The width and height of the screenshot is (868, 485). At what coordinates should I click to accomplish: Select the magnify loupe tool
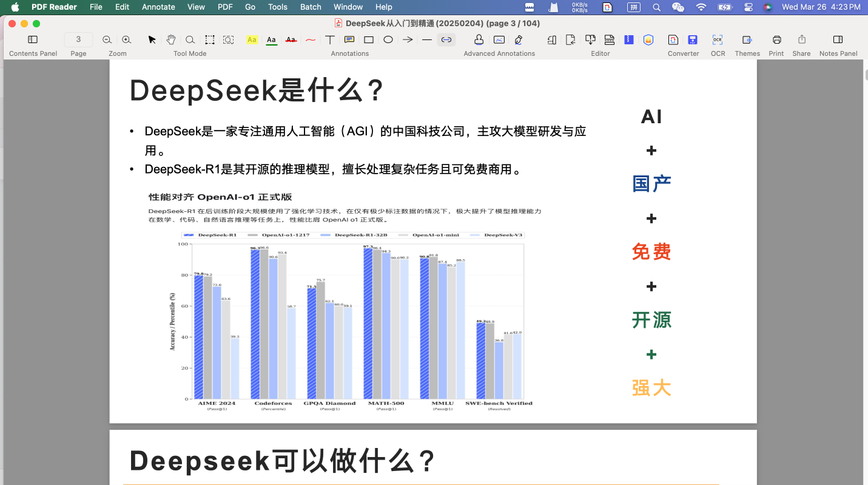tap(190, 39)
